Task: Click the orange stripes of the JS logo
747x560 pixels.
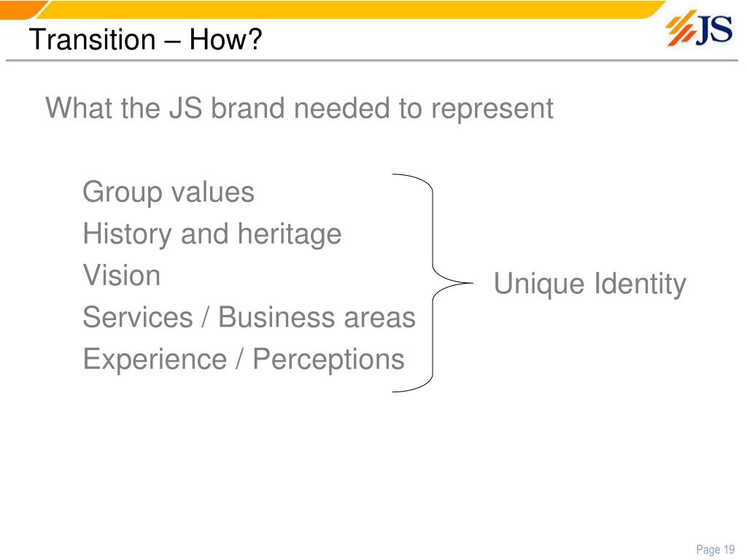Action: 681,28
